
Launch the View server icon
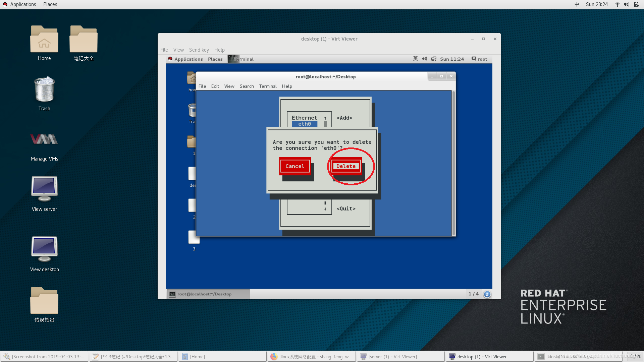click(x=44, y=193)
